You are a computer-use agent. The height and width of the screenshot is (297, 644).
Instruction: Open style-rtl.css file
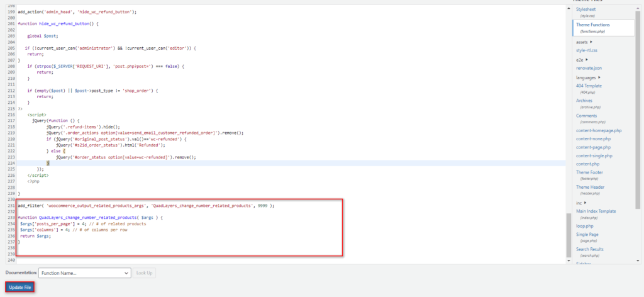click(x=587, y=50)
